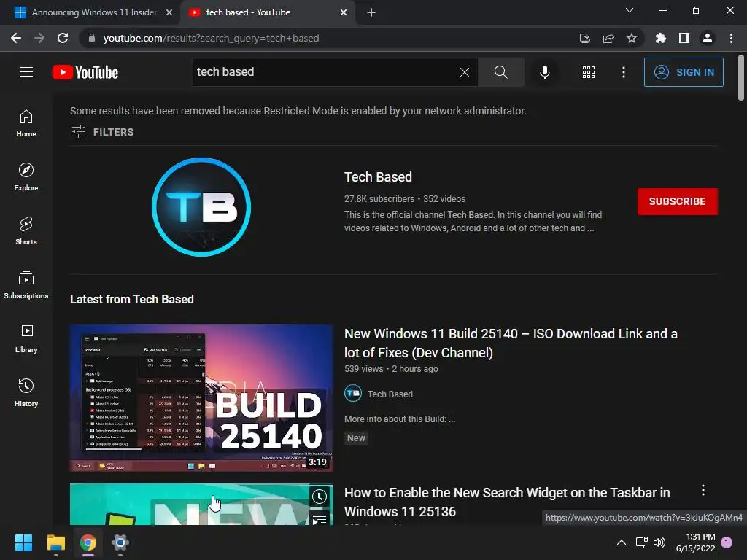Click the browser forward arrow

pyautogui.click(x=39, y=38)
